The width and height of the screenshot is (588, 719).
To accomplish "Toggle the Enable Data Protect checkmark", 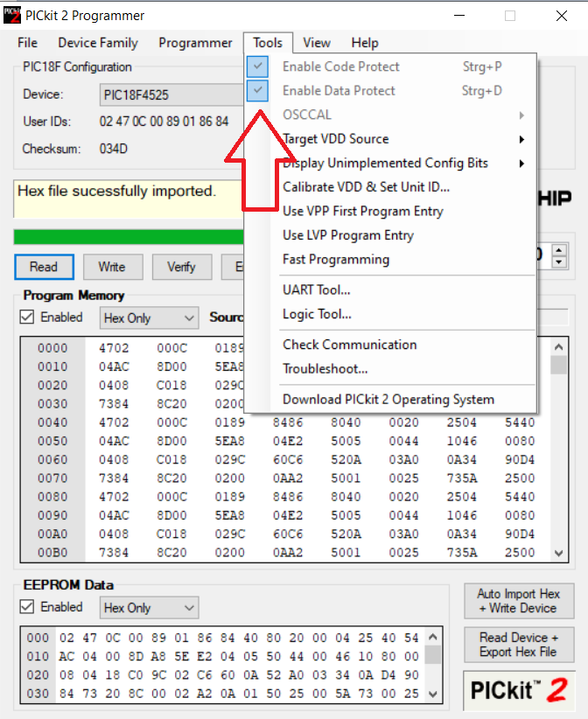I will [x=257, y=91].
